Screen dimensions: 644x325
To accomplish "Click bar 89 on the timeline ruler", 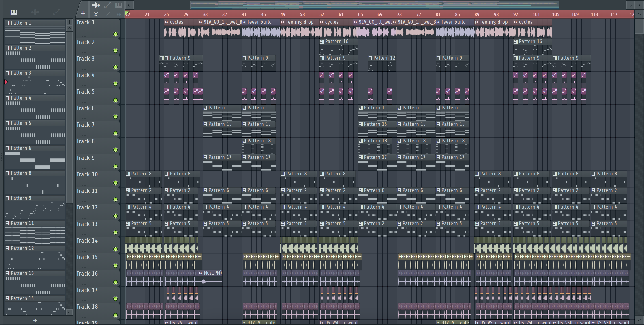I will pos(477,14).
